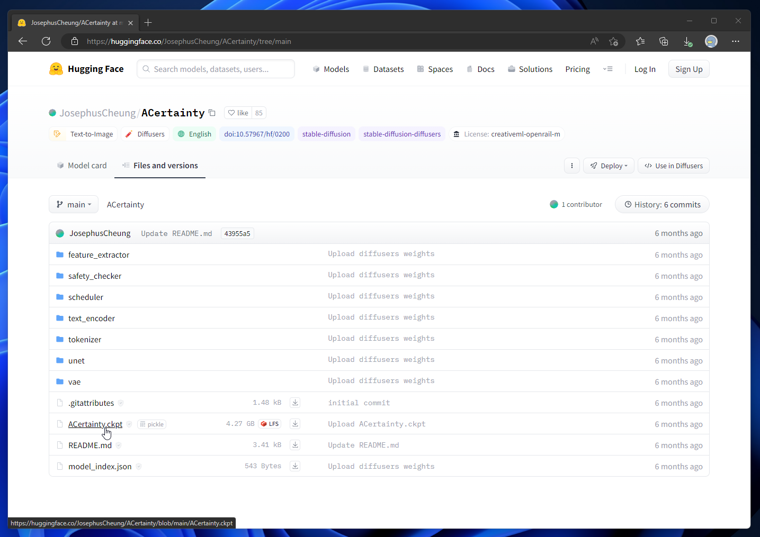
Task: Click the Text-to-Image tag
Action: pyautogui.click(x=83, y=134)
